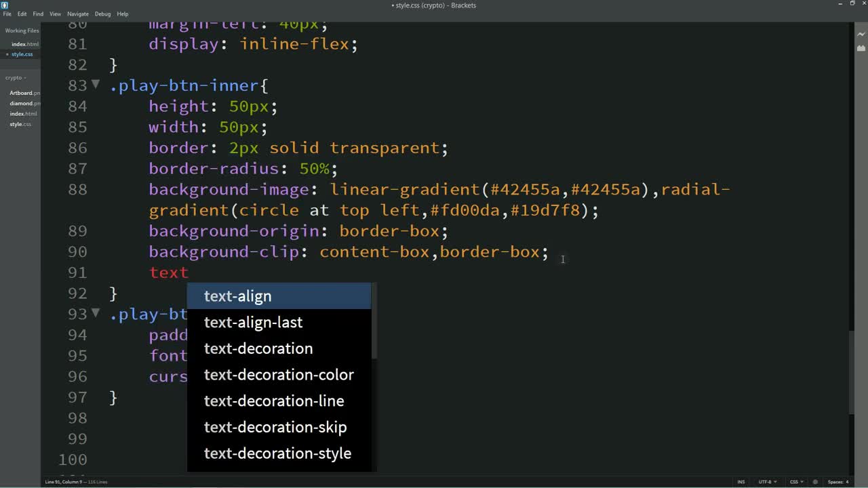Viewport: 868px width, 488px height.
Task: Click line number 100 in gutter
Action: click(73, 460)
